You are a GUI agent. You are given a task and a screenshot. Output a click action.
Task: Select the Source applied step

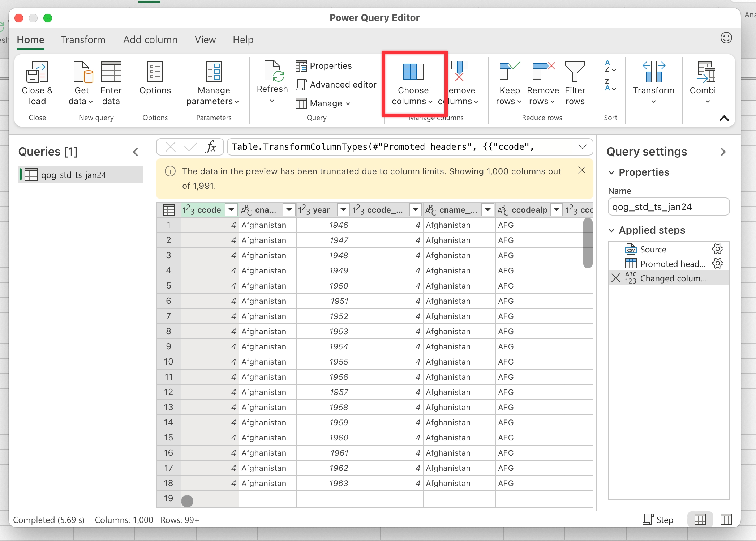tap(653, 250)
